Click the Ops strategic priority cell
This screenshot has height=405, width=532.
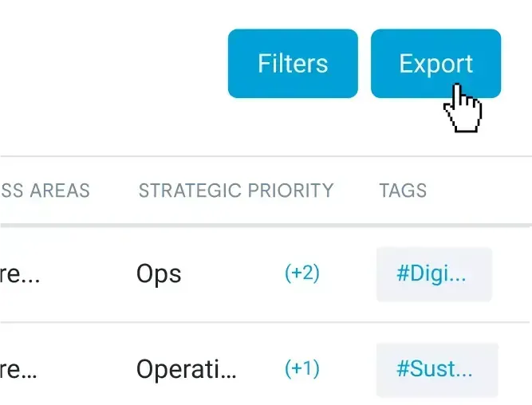click(x=159, y=274)
